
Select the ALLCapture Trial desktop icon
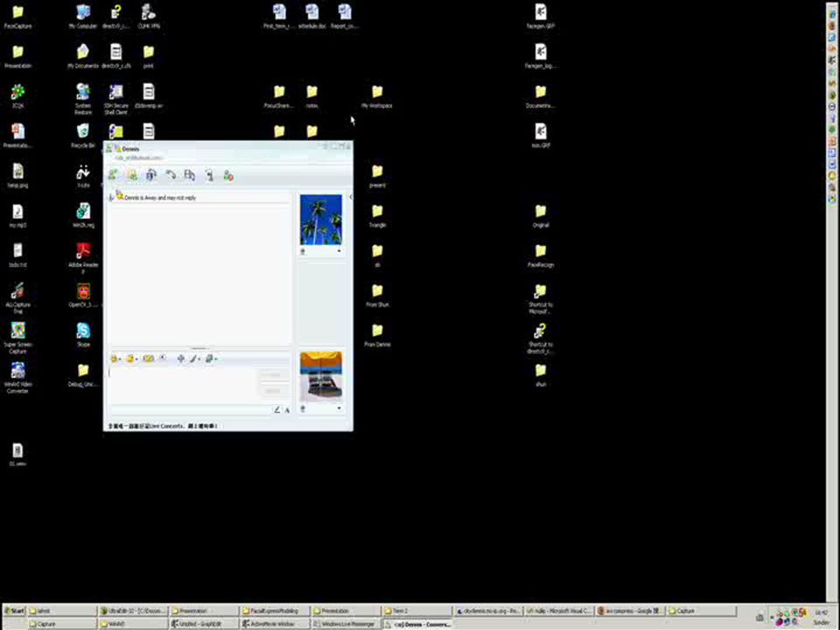(x=17, y=298)
